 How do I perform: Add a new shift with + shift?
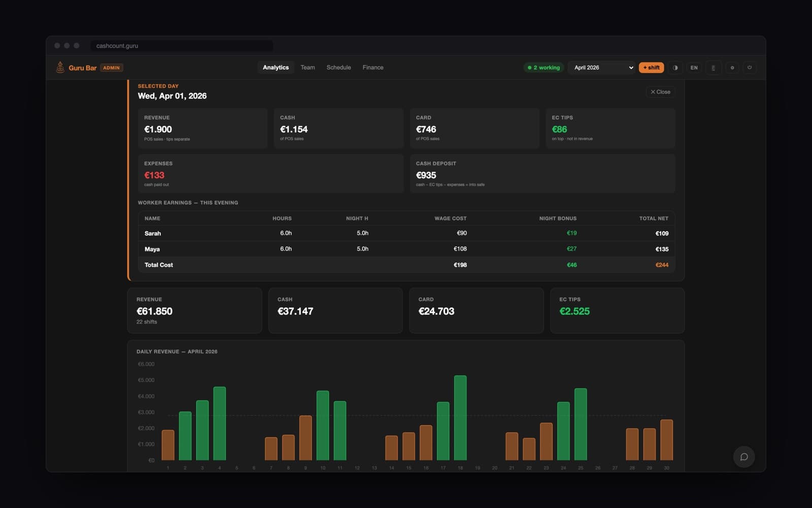pyautogui.click(x=651, y=68)
